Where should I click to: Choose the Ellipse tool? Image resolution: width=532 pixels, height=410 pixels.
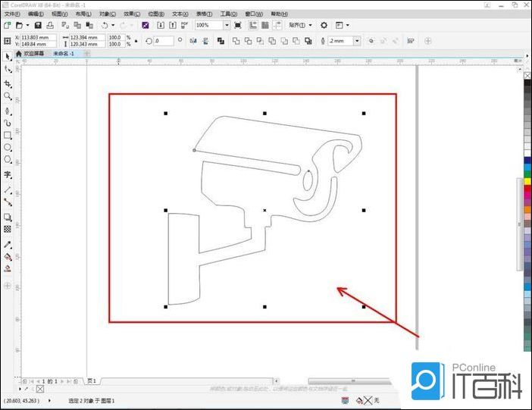point(8,148)
